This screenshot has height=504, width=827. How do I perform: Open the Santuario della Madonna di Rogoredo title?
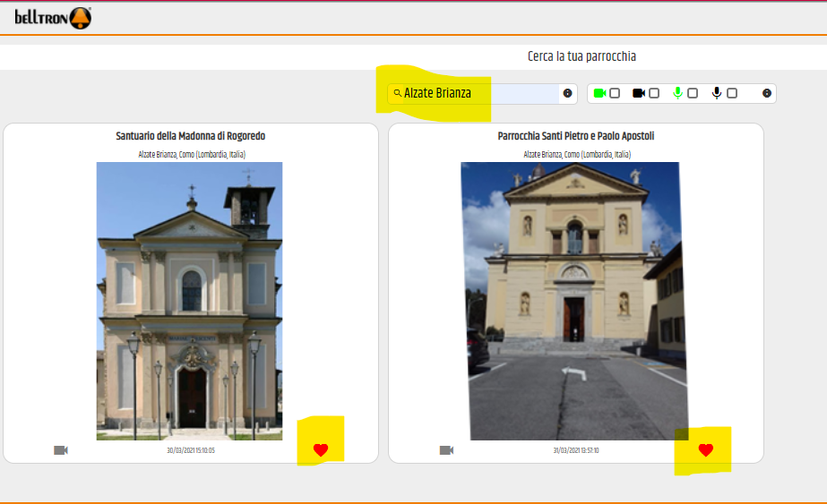point(191,136)
